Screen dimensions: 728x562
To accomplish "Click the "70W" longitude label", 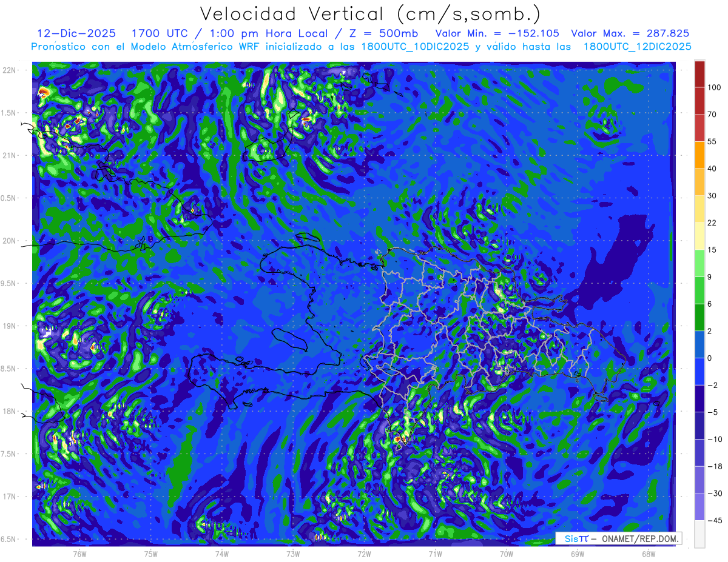I will [507, 553].
